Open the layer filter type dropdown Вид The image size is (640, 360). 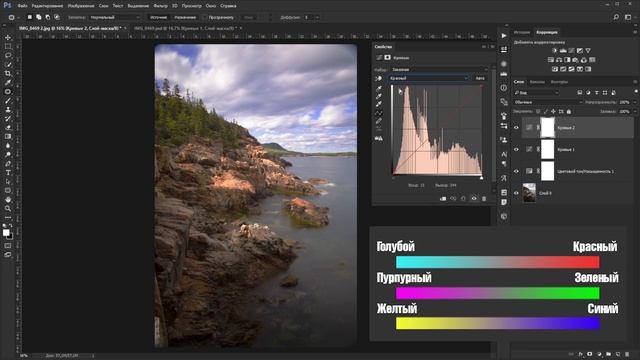point(536,93)
